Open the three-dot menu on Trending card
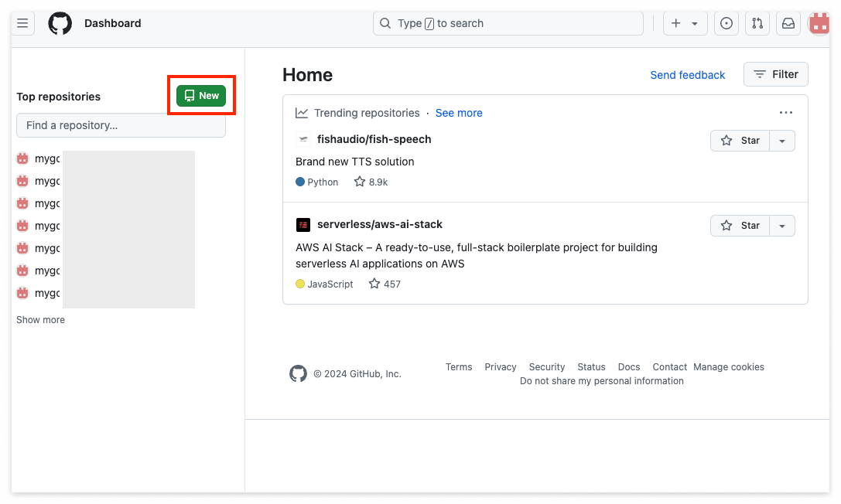Viewport: 841px width, 504px height. pyautogui.click(x=786, y=113)
